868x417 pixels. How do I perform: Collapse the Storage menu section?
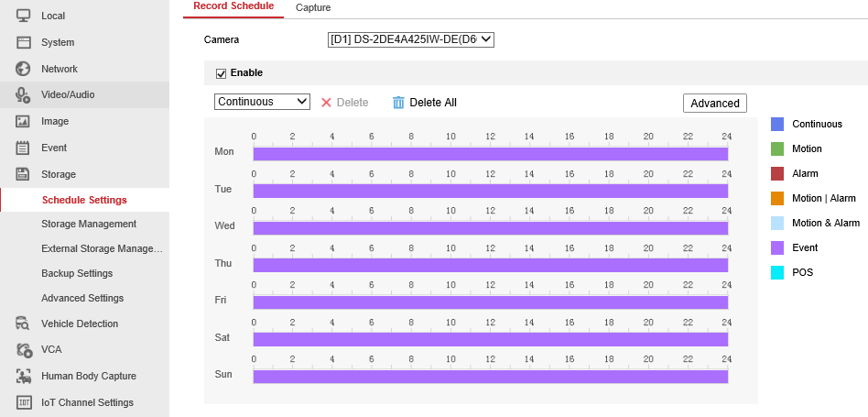click(x=59, y=174)
